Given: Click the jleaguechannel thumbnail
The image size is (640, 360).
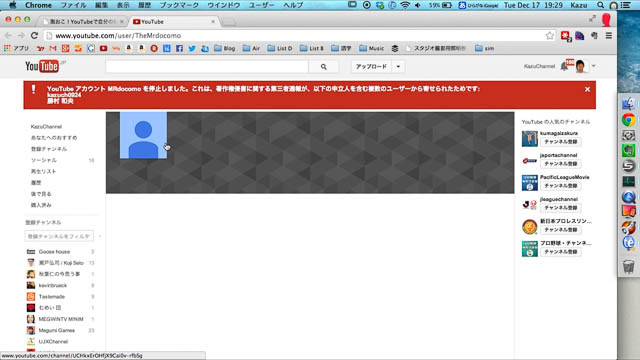Looking at the screenshot, I should click(529, 205).
